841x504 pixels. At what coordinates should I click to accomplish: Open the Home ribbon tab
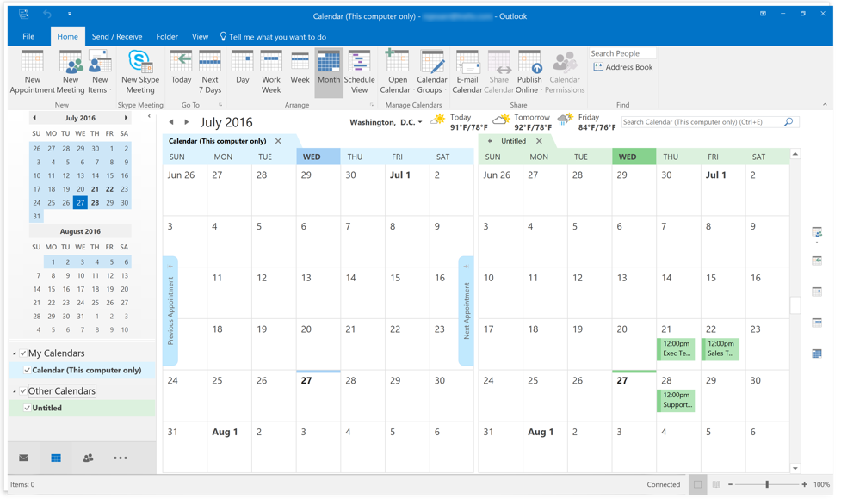click(68, 36)
